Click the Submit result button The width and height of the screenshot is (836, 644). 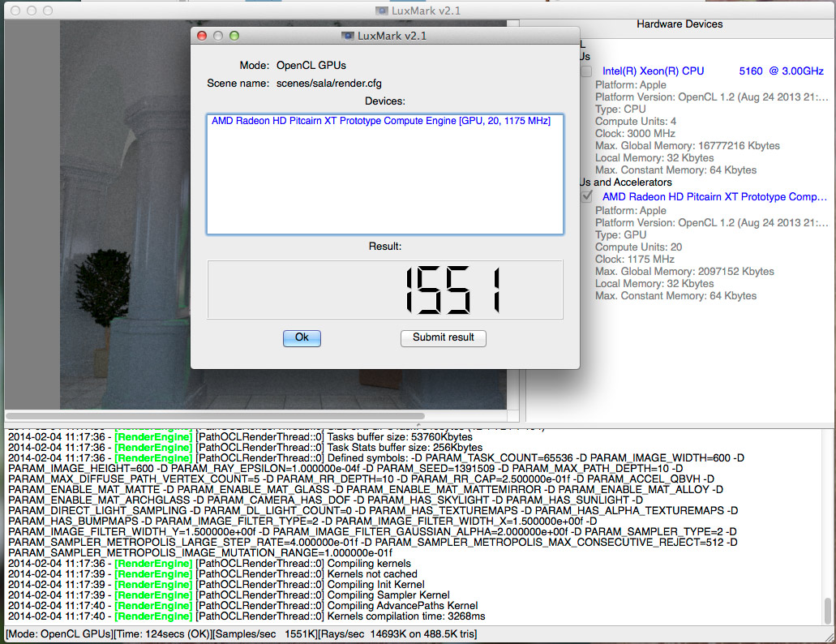click(443, 338)
